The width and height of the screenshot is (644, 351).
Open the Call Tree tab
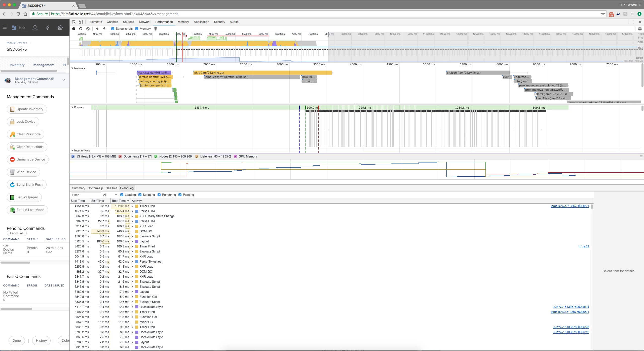pyautogui.click(x=111, y=188)
